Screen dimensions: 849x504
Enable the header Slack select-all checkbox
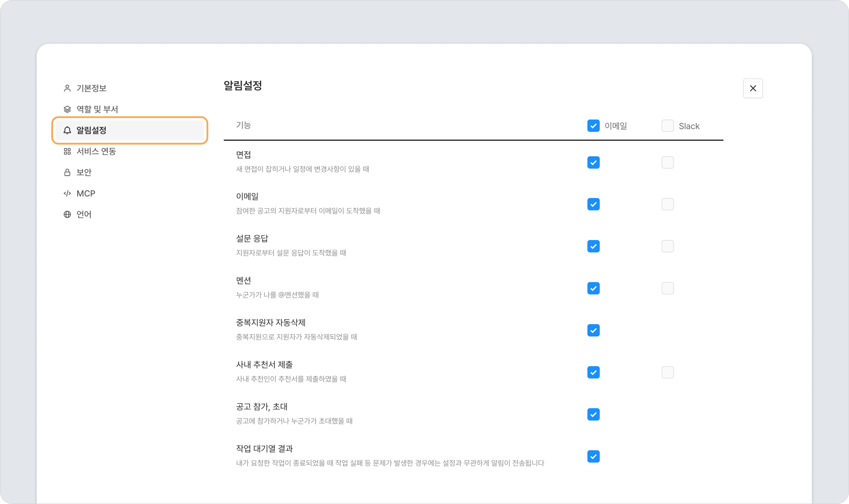pyautogui.click(x=668, y=126)
